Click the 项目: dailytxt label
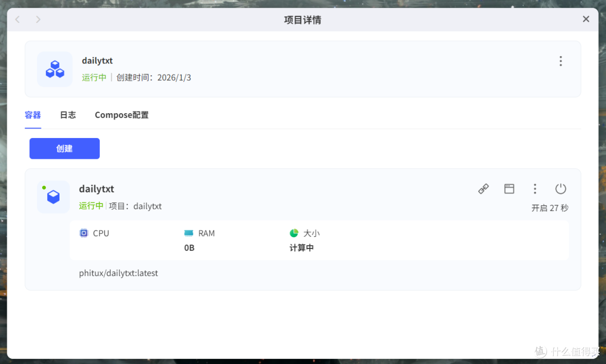Image resolution: width=606 pixels, height=364 pixels. (135, 206)
